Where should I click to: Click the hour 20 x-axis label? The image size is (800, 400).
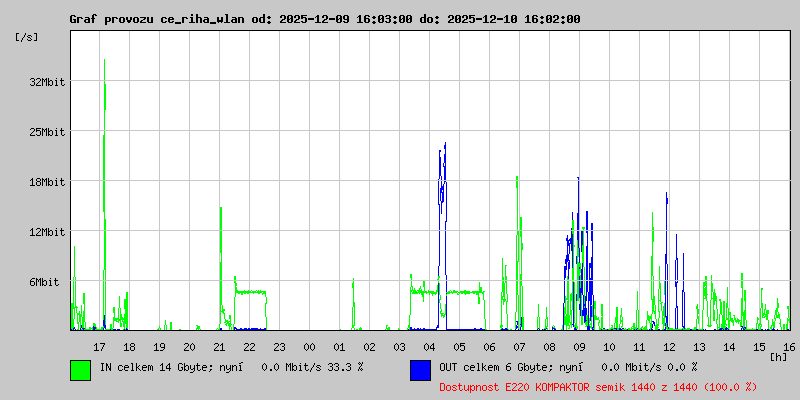189,347
